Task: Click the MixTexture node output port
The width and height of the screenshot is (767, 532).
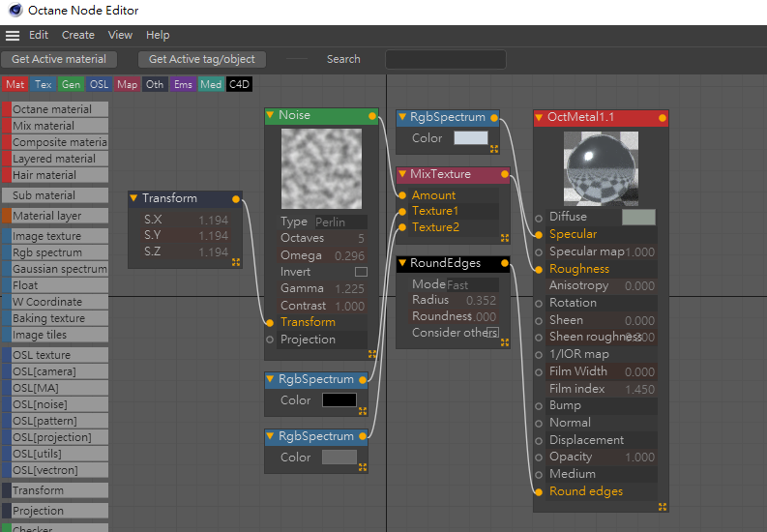Action: [504, 174]
